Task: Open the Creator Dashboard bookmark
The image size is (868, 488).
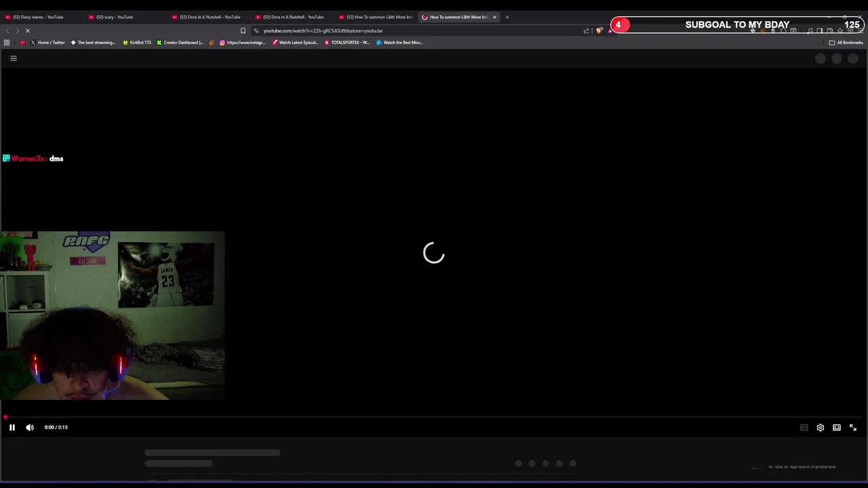Action: pyautogui.click(x=180, y=43)
